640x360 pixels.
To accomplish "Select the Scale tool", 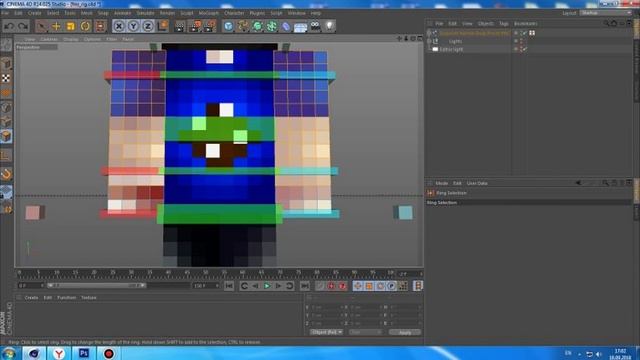I will (x=71, y=26).
